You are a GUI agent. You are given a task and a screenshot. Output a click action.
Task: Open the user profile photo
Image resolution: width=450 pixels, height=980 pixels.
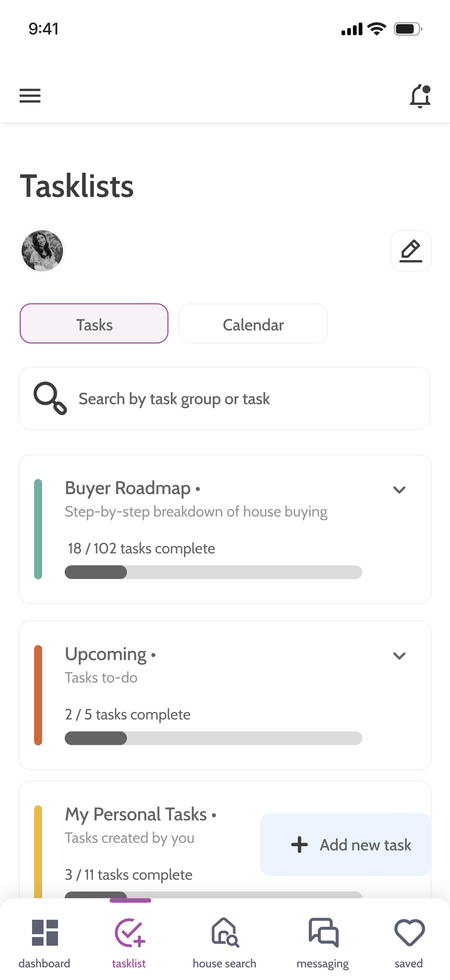pos(42,251)
